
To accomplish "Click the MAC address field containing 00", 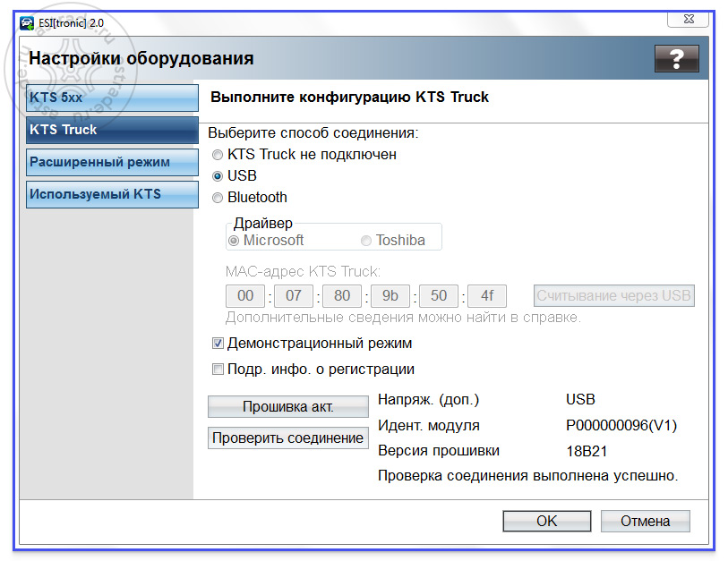I will 245,296.
